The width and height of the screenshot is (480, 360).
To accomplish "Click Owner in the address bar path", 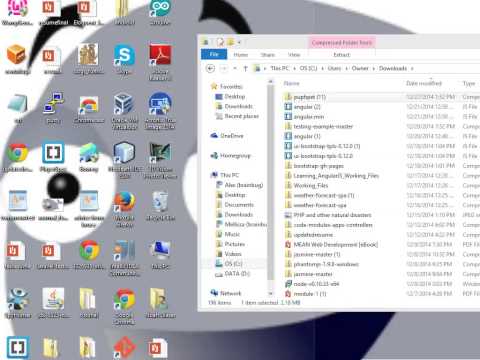I will [x=360, y=68].
